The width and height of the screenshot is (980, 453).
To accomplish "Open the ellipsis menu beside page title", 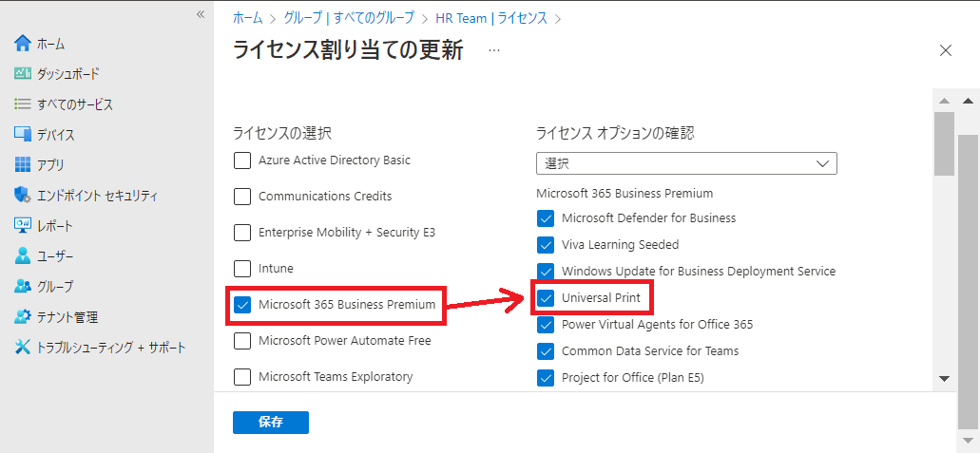I will (x=493, y=50).
